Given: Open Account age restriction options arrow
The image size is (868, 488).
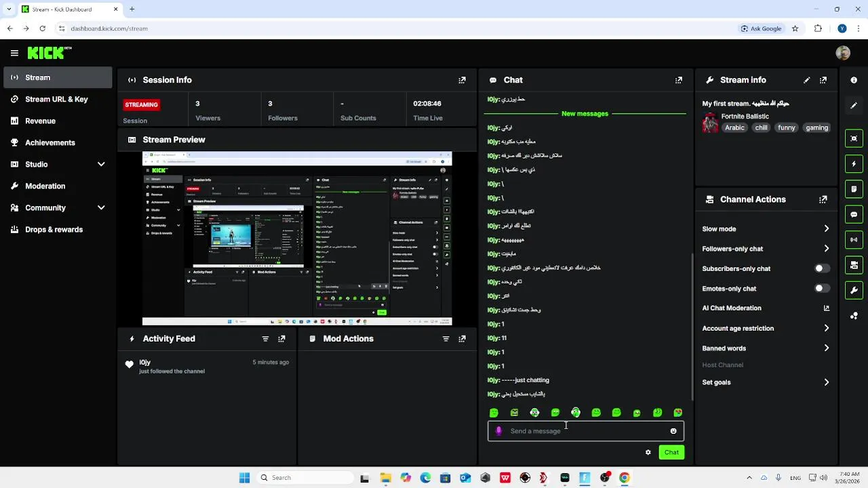Looking at the screenshot, I should [x=827, y=328].
